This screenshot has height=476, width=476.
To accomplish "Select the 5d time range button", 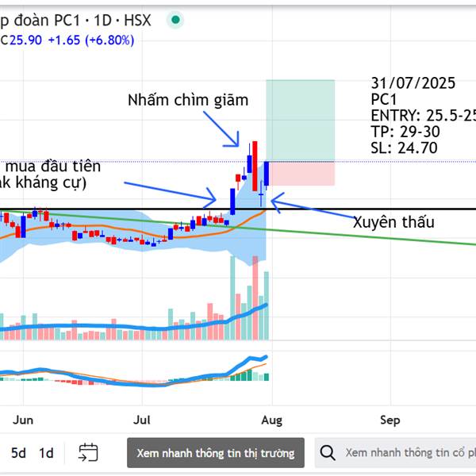I will pos(18,453).
